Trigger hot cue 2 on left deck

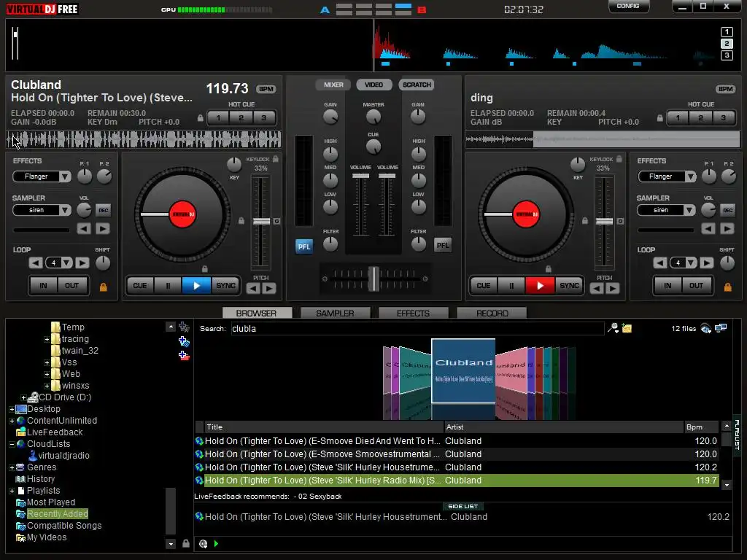coord(241,117)
